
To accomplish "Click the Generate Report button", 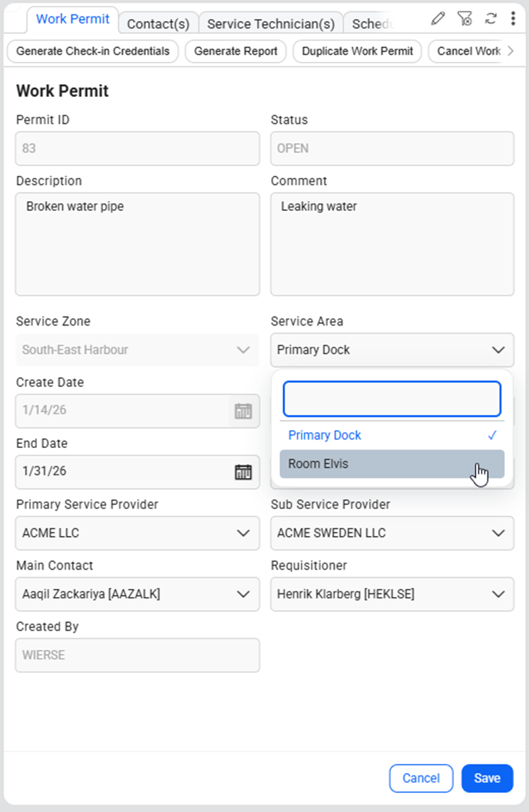I will 236,51.
